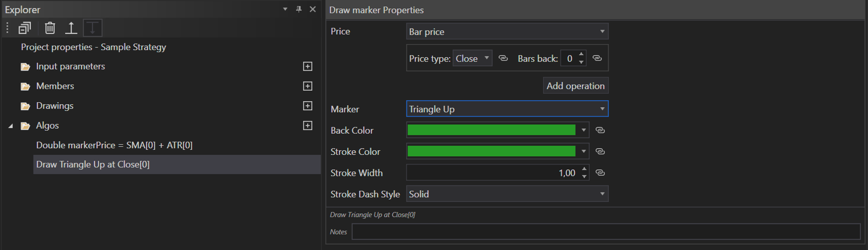Open the Stroke Dash Style dropdown
Viewport: 868px width, 250px height.
[507, 194]
